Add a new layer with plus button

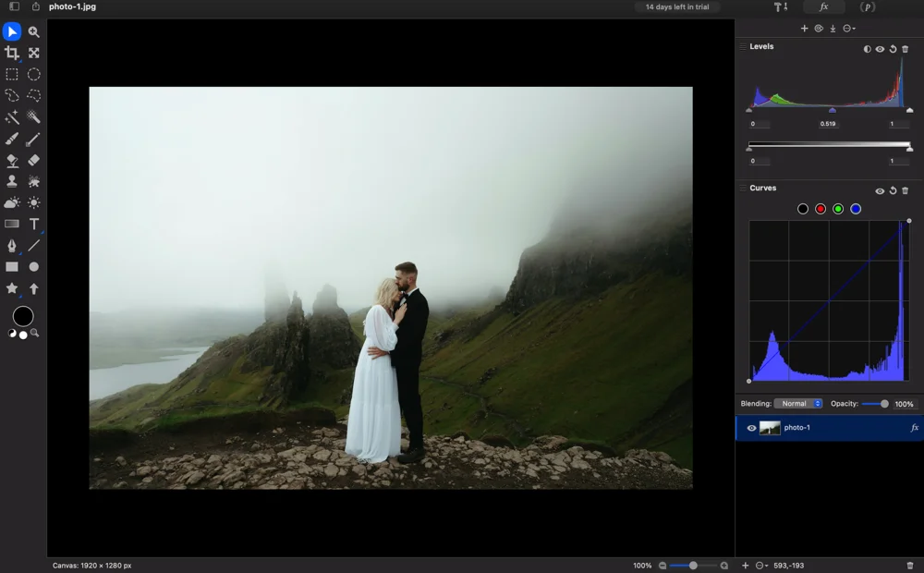click(746, 566)
